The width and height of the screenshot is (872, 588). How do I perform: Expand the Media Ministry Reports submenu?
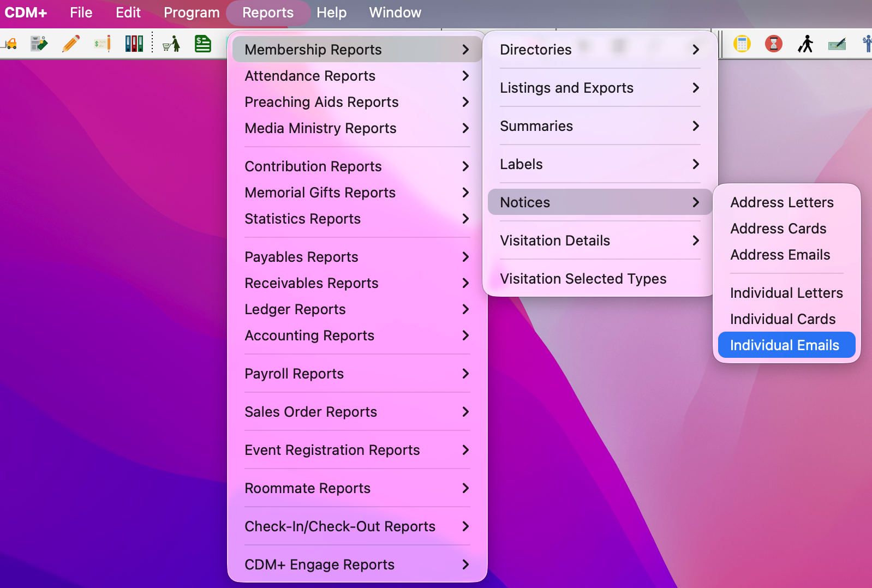[x=357, y=128]
